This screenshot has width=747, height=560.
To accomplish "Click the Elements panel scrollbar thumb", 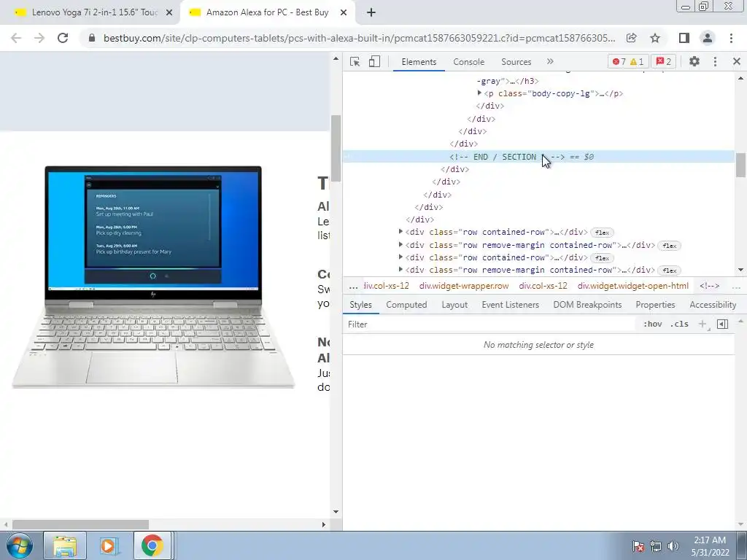I will [x=740, y=165].
